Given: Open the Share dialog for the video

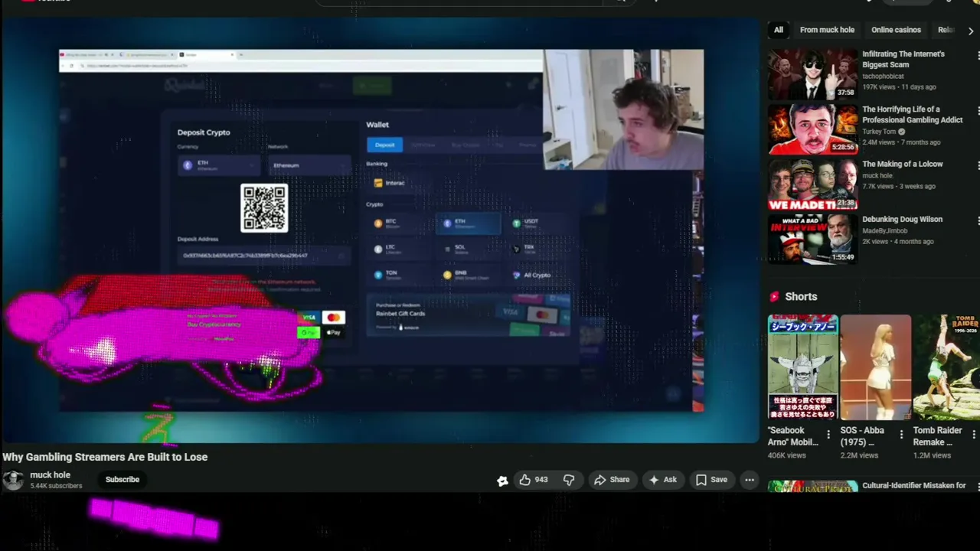Looking at the screenshot, I should [x=612, y=480].
